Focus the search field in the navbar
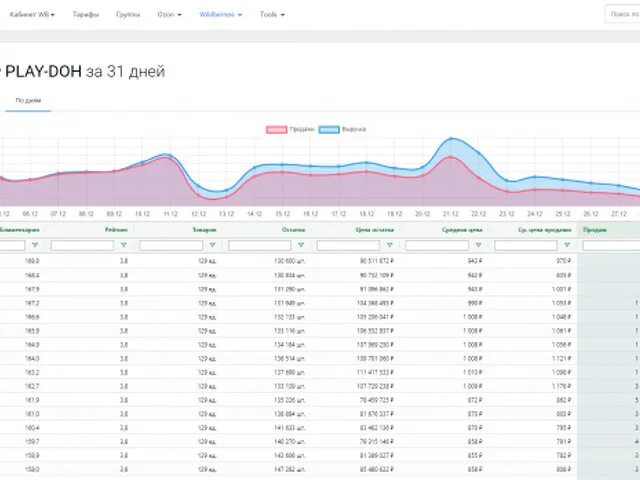Screen dimensions: 640x480 pos(623,14)
